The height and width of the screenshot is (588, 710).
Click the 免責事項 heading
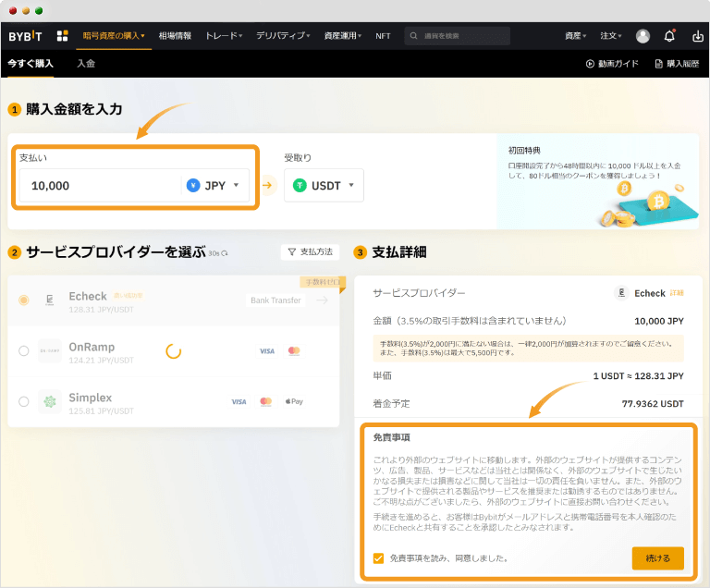392,437
